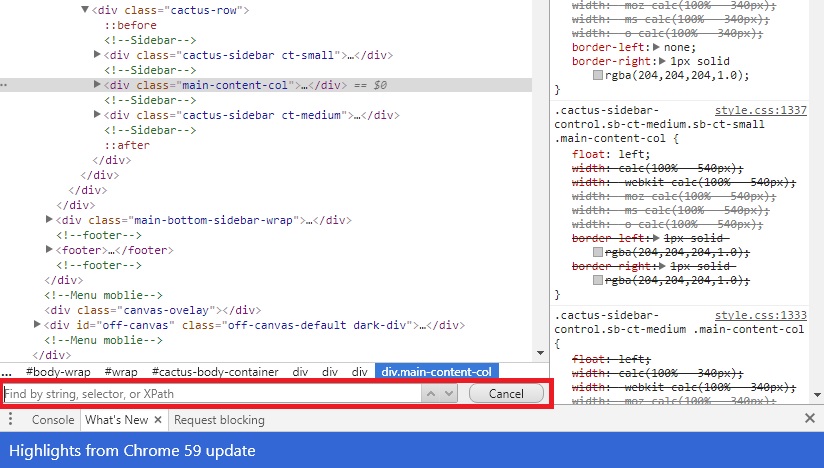Select the canvas-ovelay div row
Screen dimensions: 824x468
tap(152, 310)
